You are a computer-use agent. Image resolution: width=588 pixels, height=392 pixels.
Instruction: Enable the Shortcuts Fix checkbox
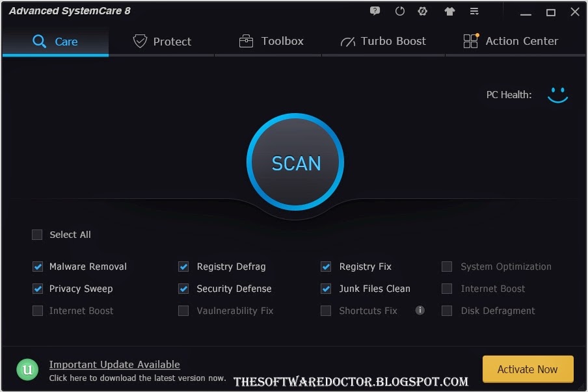click(326, 311)
